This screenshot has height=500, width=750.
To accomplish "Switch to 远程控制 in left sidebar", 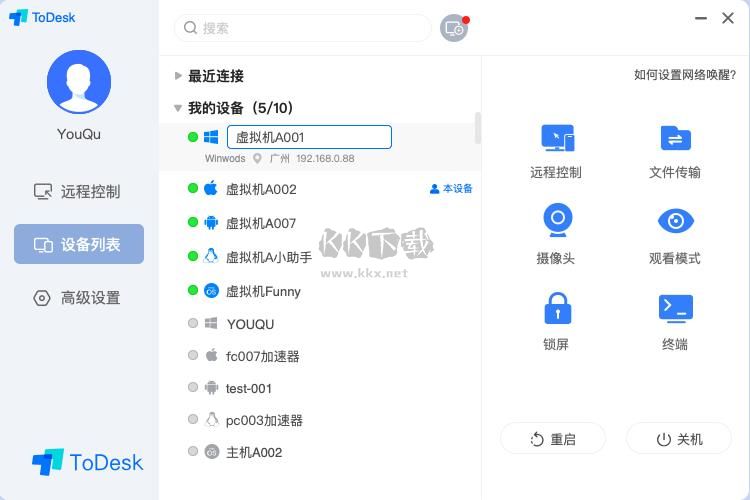I will click(78, 191).
